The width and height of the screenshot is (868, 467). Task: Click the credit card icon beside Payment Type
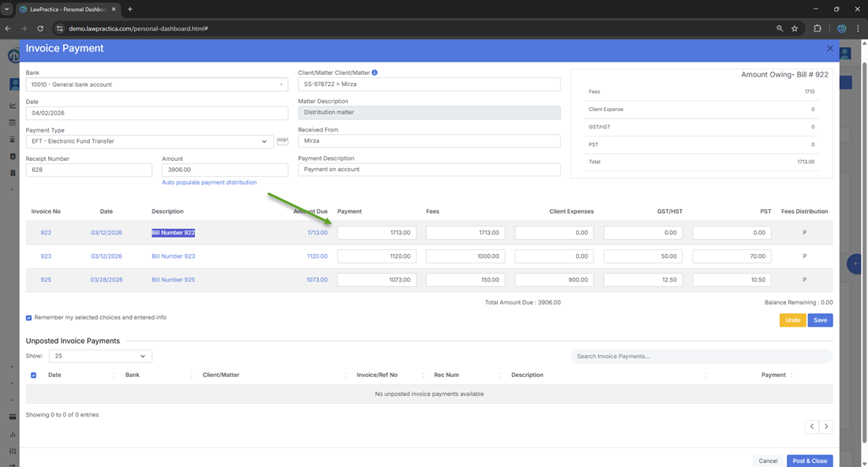point(282,142)
